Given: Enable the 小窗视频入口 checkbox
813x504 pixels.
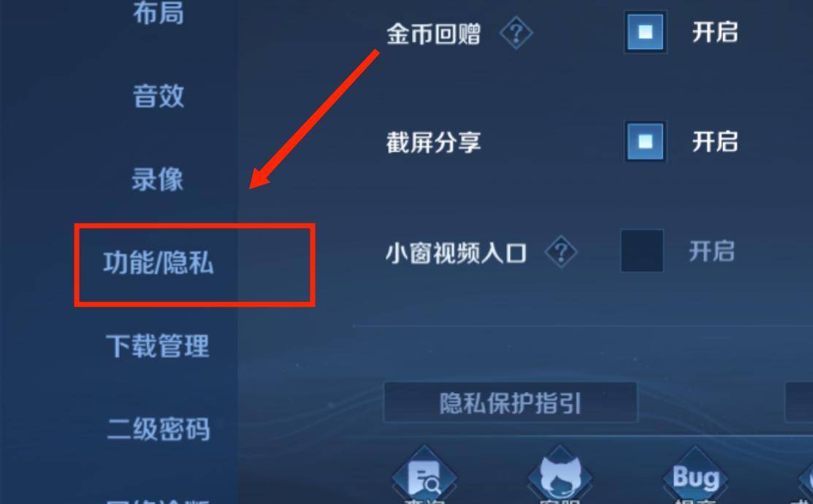Looking at the screenshot, I should point(642,251).
